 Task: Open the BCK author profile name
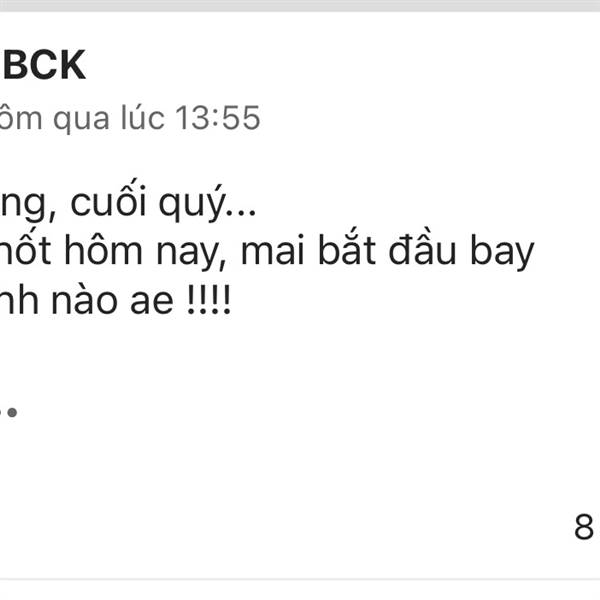[x=43, y=65]
